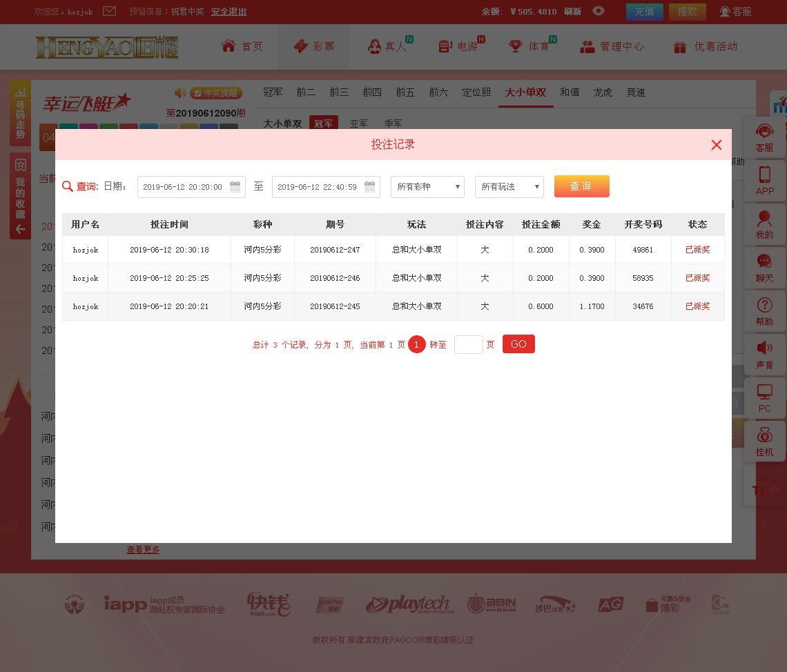Screen dimensions: 787x672
Task: Open the APP download sidebar icon
Action: (x=764, y=181)
